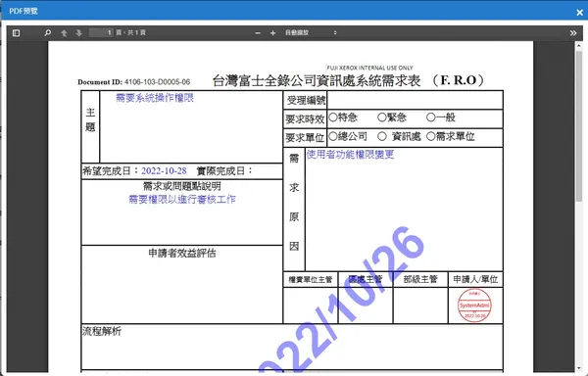Zoom in with the plus button
Viewport: 588px width, 376px height.
[273, 33]
